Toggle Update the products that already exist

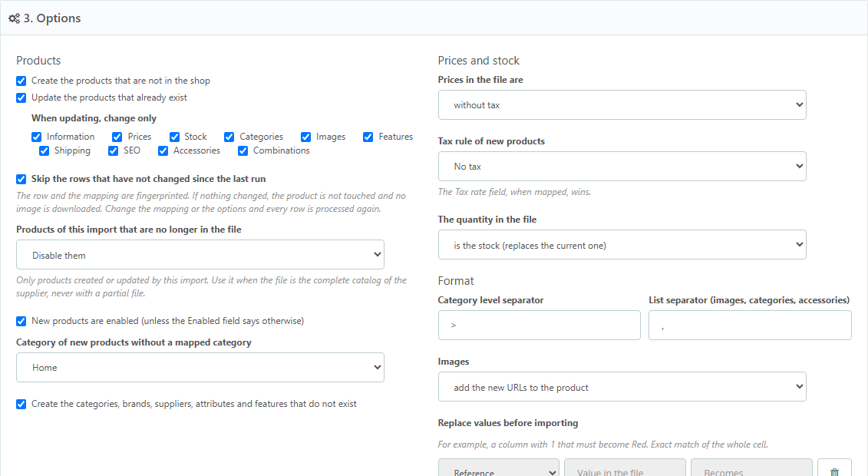click(x=21, y=98)
